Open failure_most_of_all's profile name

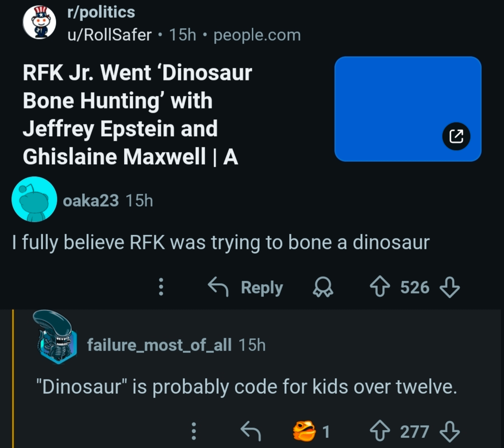click(x=159, y=345)
